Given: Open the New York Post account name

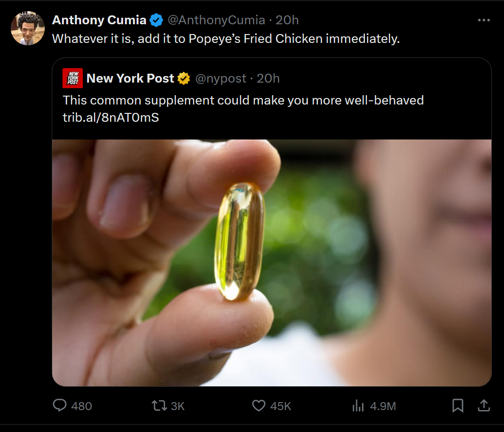Looking at the screenshot, I should pos(130,78).
